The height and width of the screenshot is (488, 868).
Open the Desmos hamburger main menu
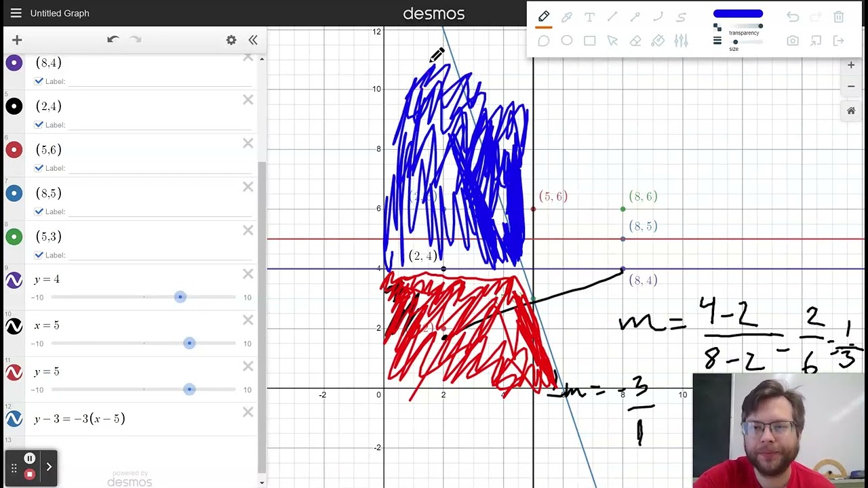(x=16, y=13)
